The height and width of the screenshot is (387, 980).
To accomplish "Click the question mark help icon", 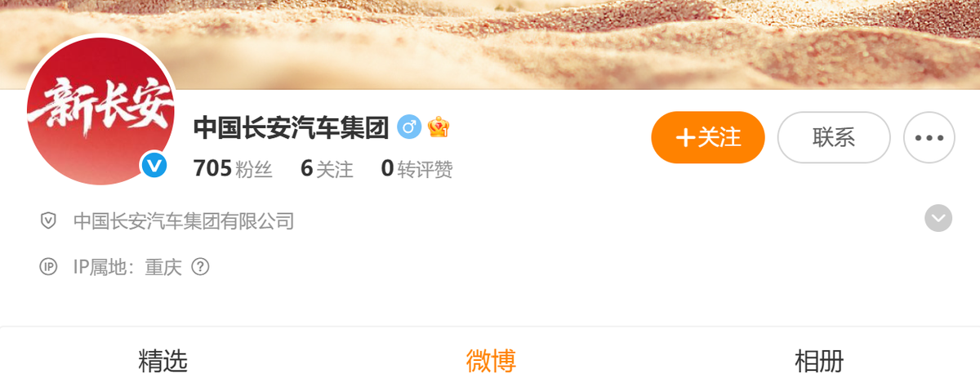I will point(200,267).
